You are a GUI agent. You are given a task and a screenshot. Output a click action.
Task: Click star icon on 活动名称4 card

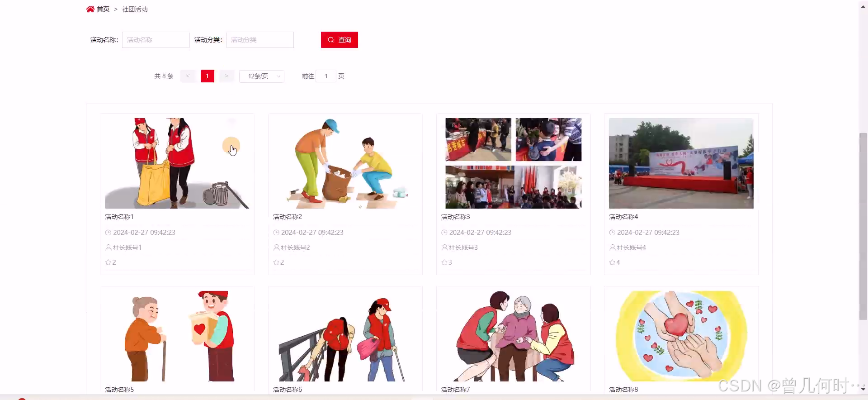point(612,262)
